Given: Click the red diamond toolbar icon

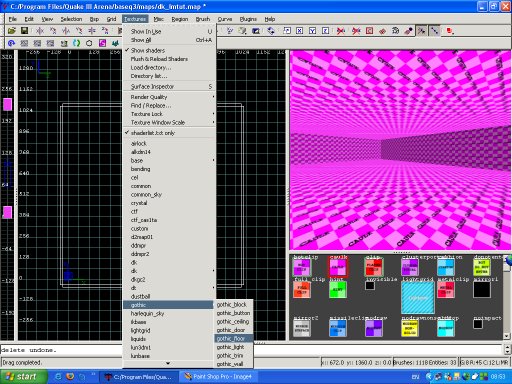Looking at the screenshot, I should coord(382,31).
